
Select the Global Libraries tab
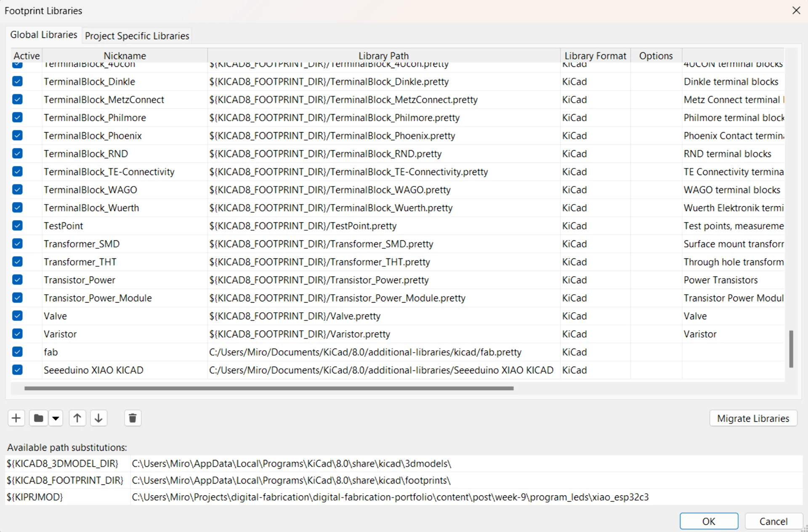coord(43,35)
